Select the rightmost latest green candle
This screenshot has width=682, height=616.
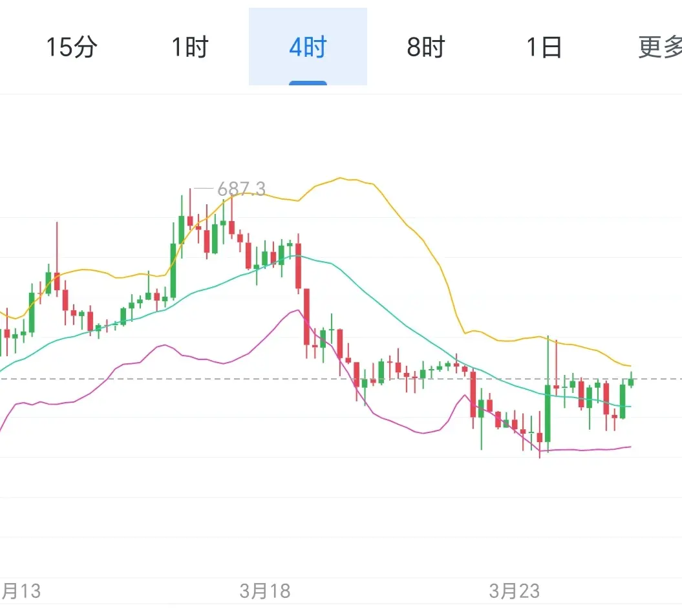point(631,381)
